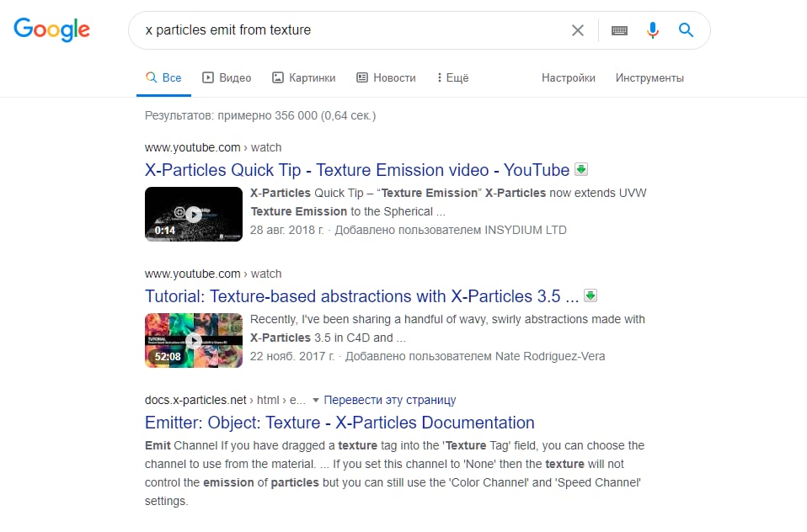This screenshot has height=532, width=807.
Task: Play the 0:14 video thumbnail
Action: point(194,214)
